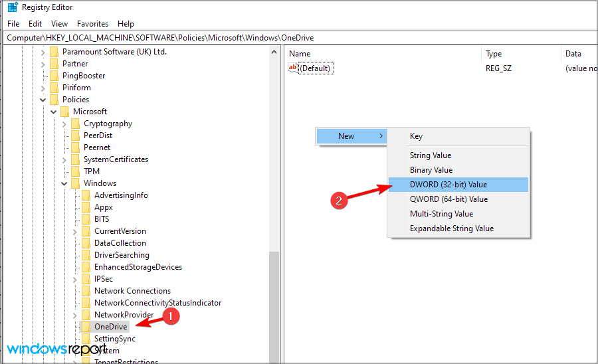Click the Partner folder icon
Screen dimensions: 598x364
[54, 64]
